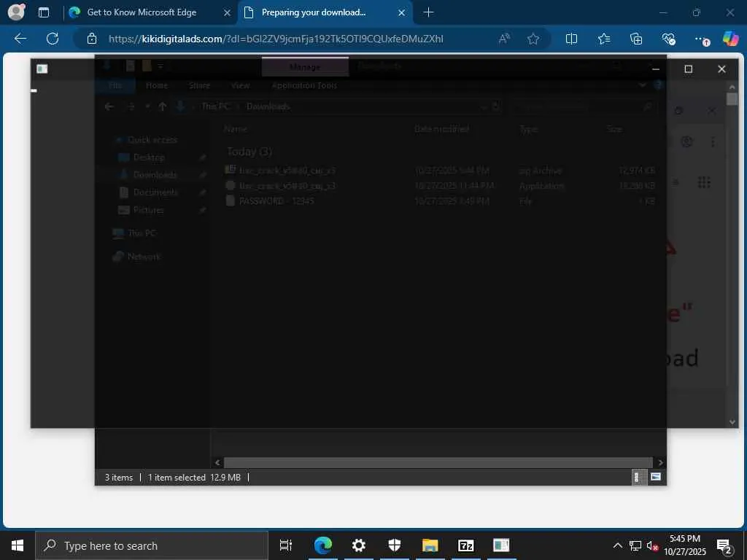Grab the console vertical scrollbar thumb
The image size is (747, 560).
(732, 99)
